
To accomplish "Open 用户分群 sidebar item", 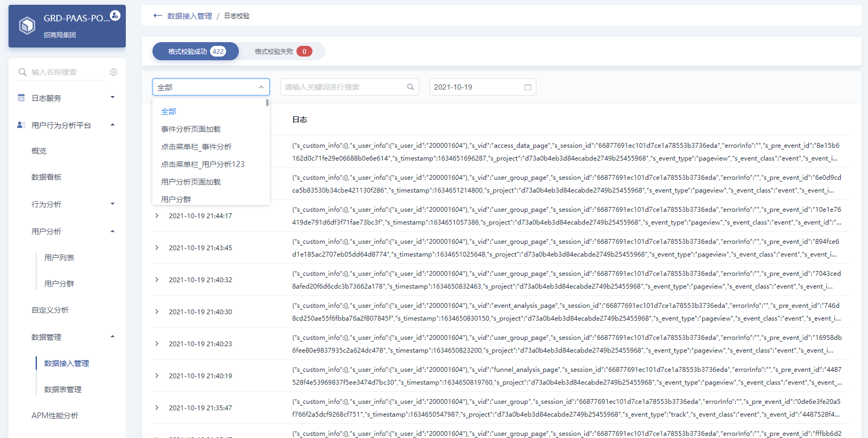I will 59,284.
